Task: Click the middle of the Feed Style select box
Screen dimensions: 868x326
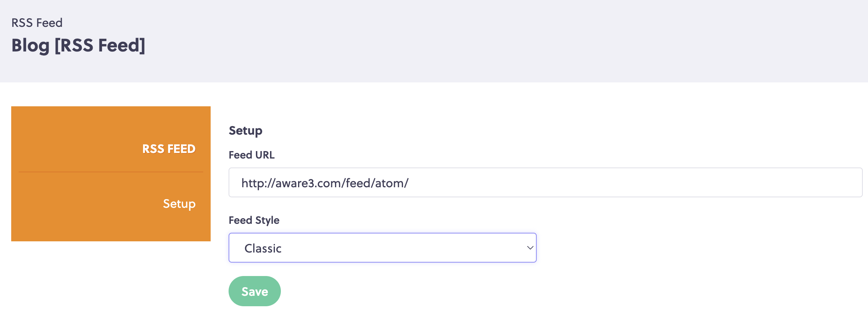Action: (x=382, y=248)
